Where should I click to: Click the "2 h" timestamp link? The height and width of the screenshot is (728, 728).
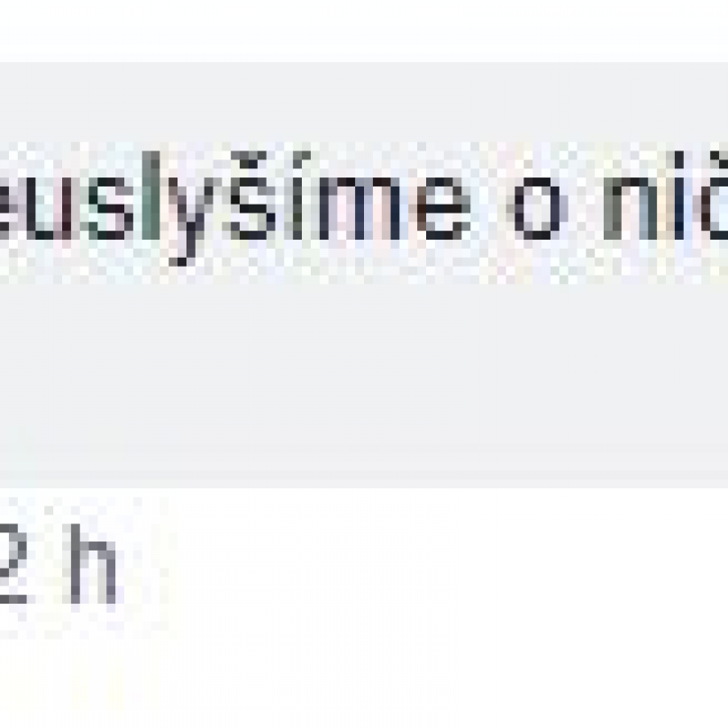56,563
